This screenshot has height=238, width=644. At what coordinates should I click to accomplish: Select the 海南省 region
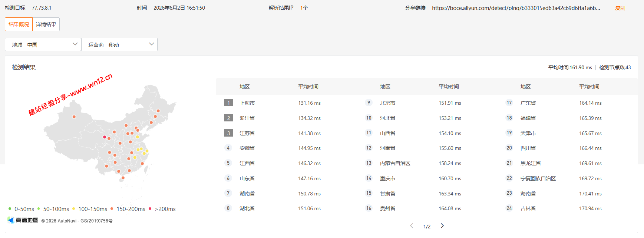[x=528, y=194]
